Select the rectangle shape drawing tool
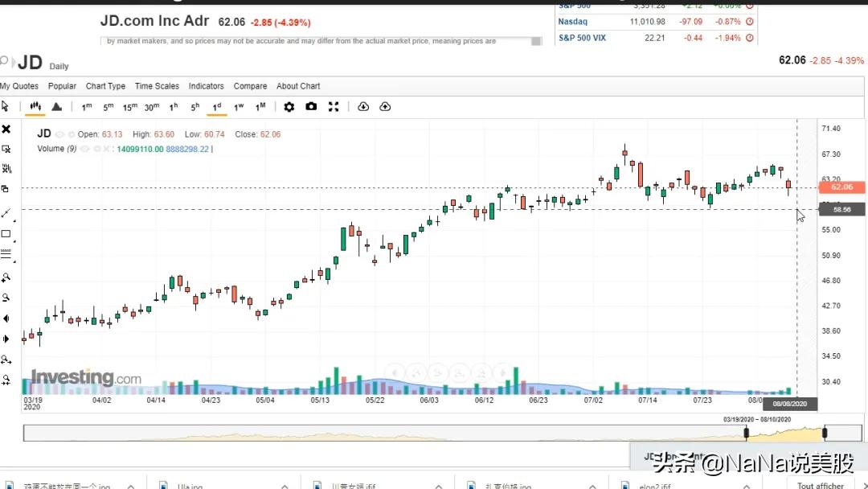The height and width of the screenshot is (489, 868). pyautogui.click(x=6, y=234)
